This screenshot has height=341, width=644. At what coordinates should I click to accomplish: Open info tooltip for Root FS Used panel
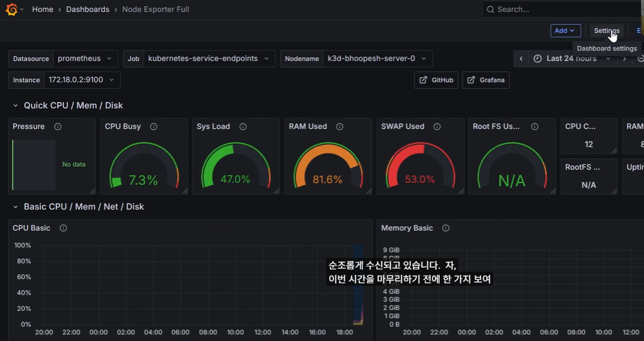pos(535,127)
